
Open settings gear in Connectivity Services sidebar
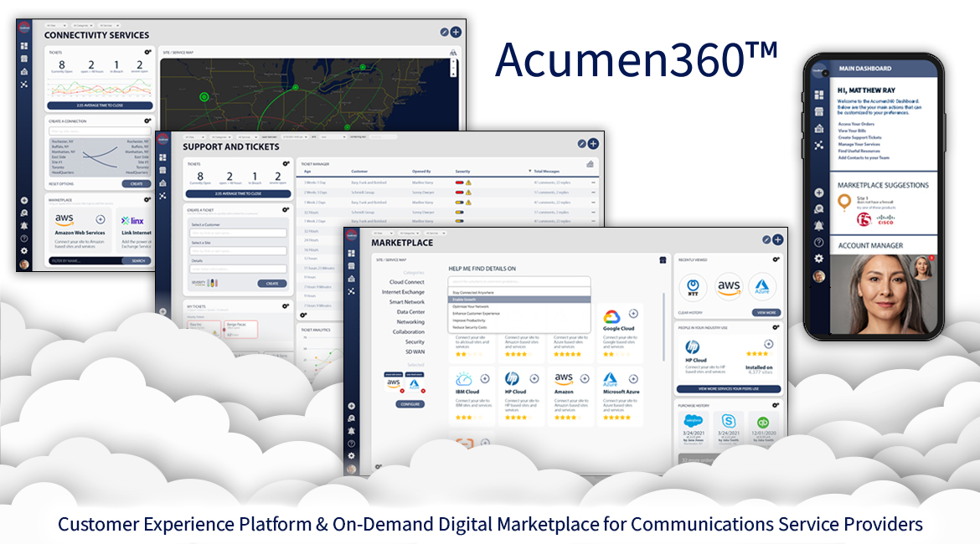tap(23, 250)
